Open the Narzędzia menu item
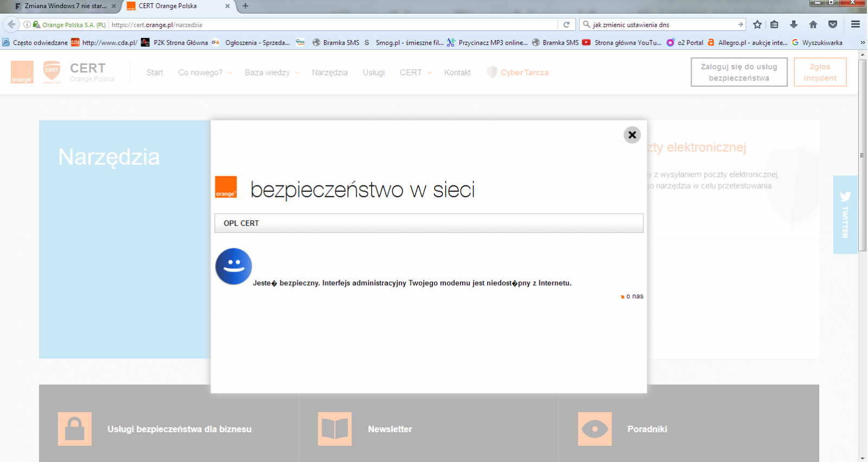Screen dimensions: 868x462 [x=330, y=73]
